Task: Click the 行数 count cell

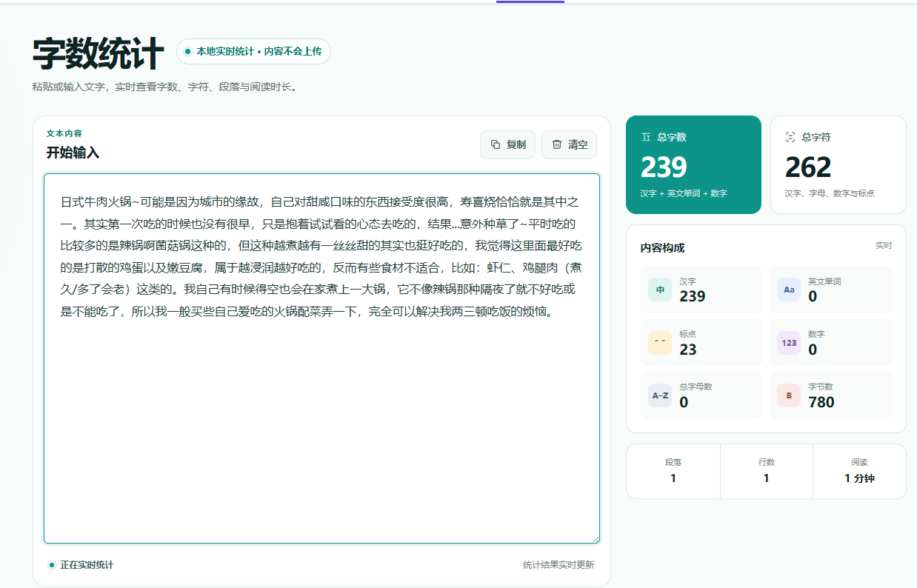Action: click(766, 471)
